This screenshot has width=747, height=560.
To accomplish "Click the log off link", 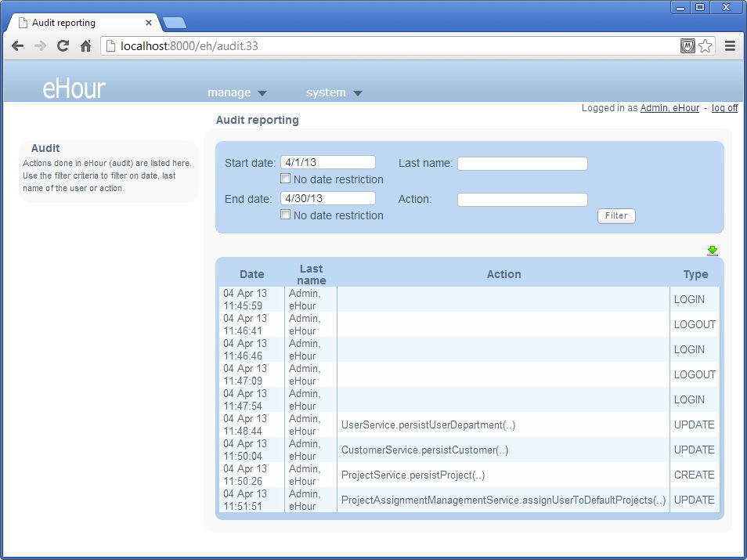I will tap(724, 108).
